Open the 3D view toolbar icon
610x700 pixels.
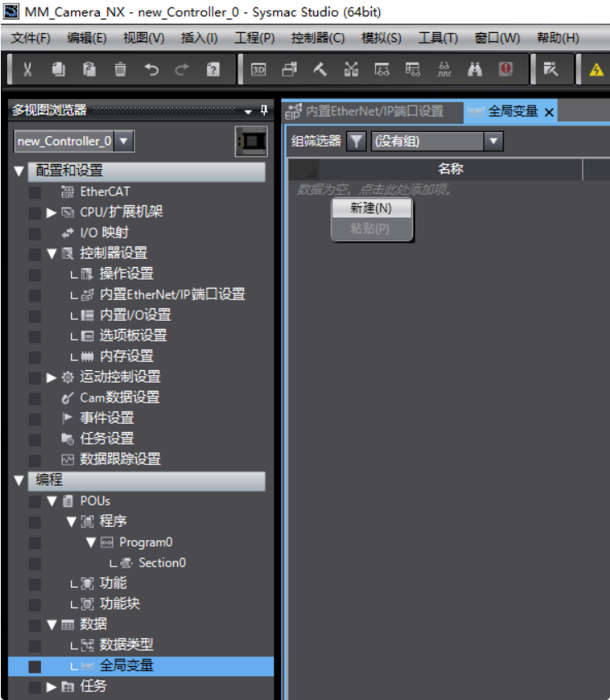point(258,69)
